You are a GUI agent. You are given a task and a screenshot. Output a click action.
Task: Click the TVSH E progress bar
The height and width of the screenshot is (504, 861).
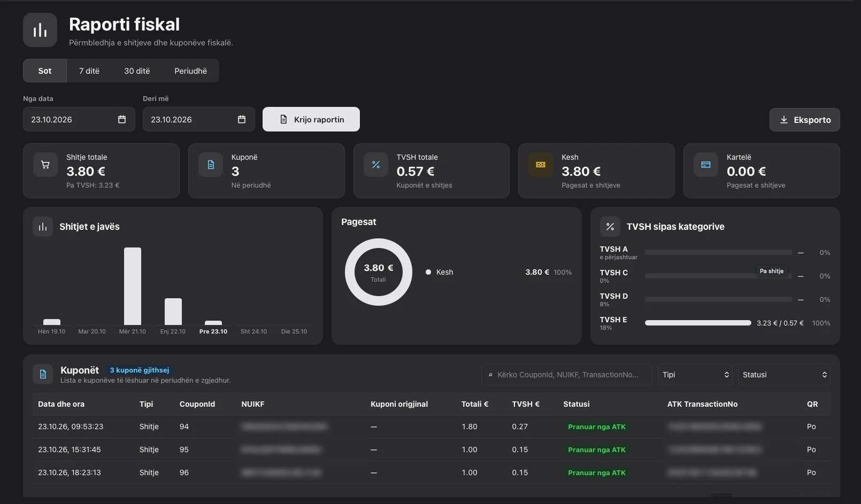[698, 323]
